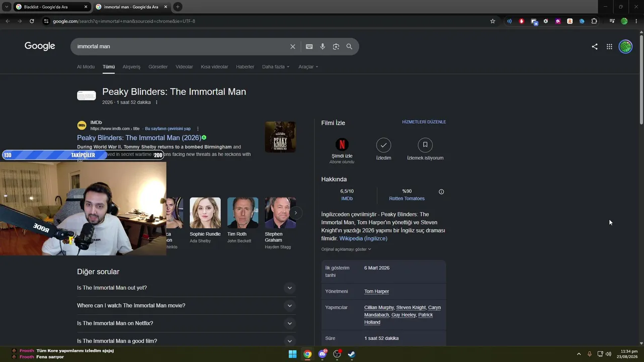Screen dimensions: 644x362
Task: Search by image with the Lens icon
Action: point(336,47)
